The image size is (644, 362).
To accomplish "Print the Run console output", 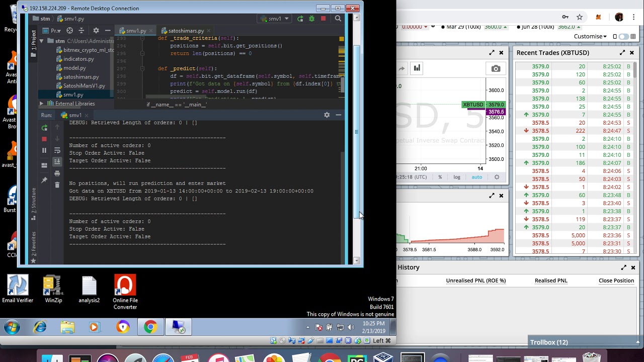I will point(57,173).
